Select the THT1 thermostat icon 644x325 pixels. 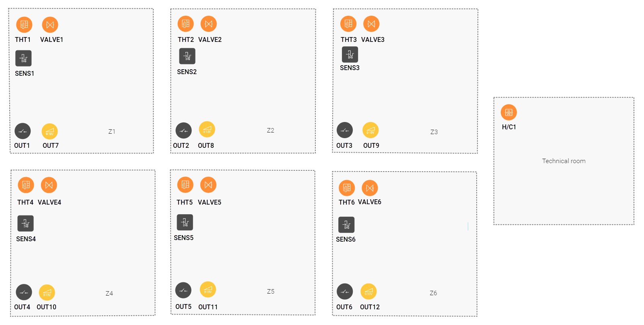tap(24, 25)
